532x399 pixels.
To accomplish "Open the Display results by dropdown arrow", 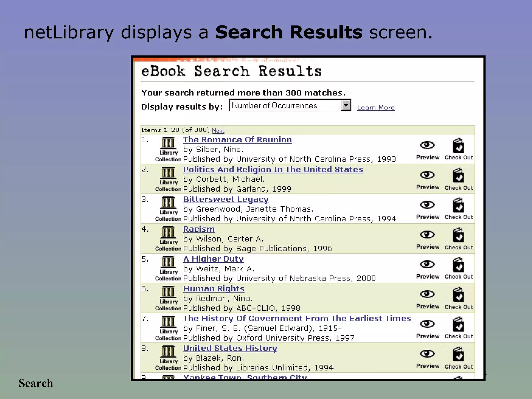I will tap(346, 105).
